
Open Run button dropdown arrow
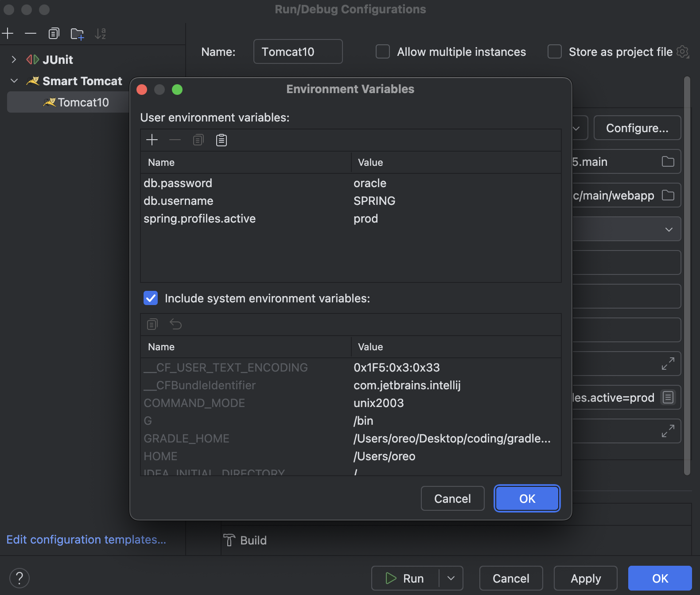451,578
